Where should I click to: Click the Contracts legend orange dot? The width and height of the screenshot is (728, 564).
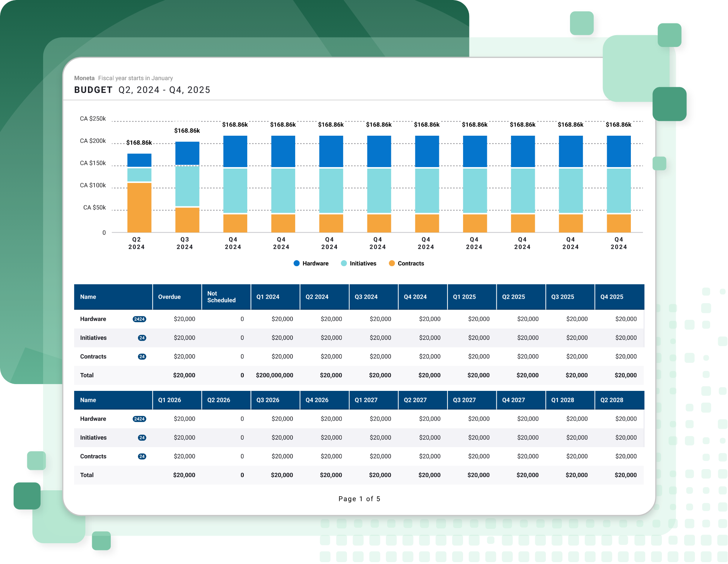pyautogui.click(x=392, y=263)
